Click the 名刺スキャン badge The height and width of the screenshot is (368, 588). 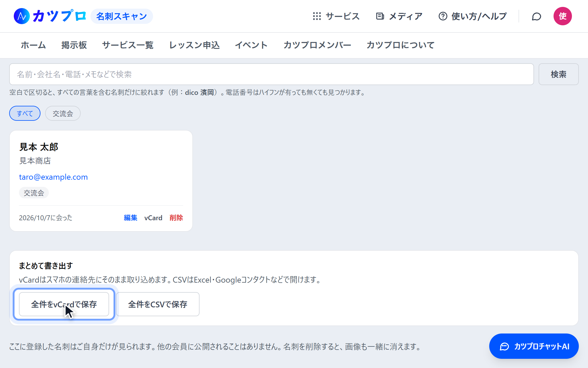coord(122,16)
